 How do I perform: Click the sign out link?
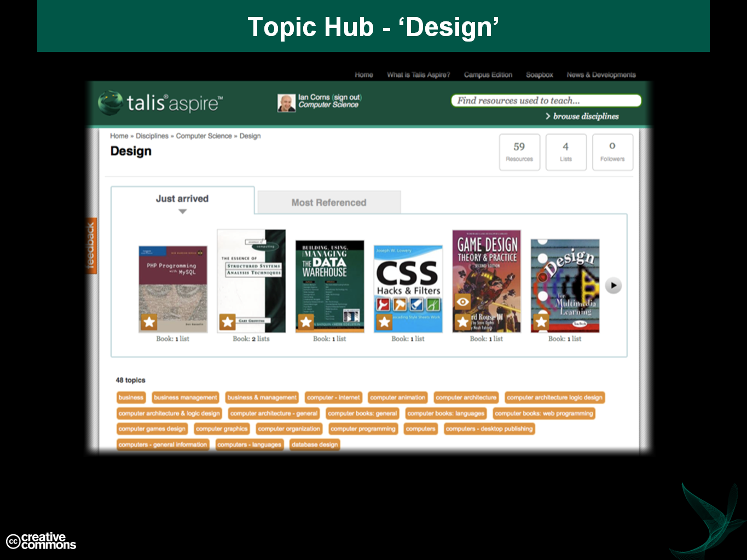pyautogui.click(x=347, y=97)
